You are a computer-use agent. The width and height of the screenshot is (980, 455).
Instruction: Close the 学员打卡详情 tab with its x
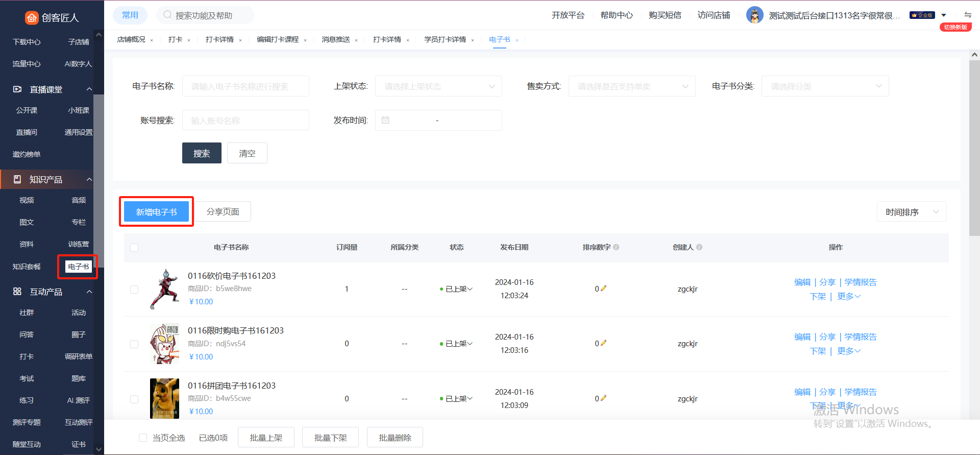coord(473,40)
